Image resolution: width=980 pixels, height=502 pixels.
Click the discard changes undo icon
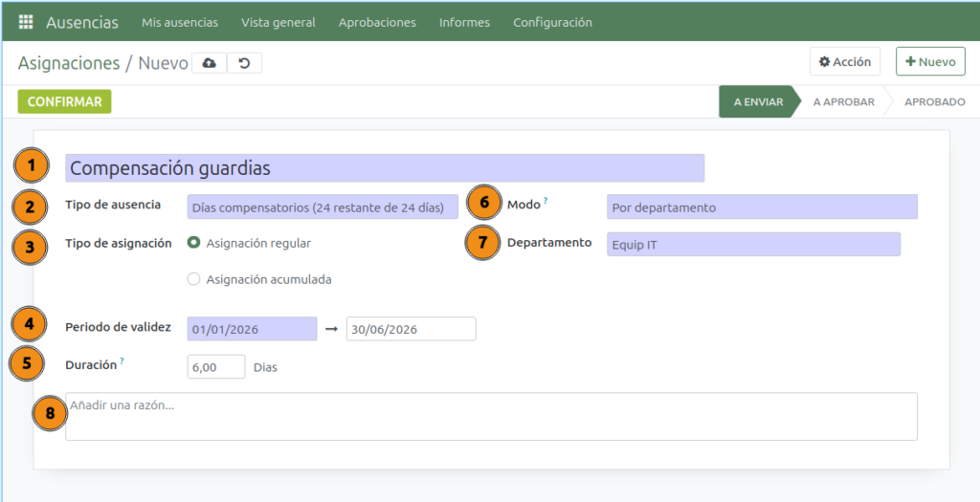coord(244,63)
